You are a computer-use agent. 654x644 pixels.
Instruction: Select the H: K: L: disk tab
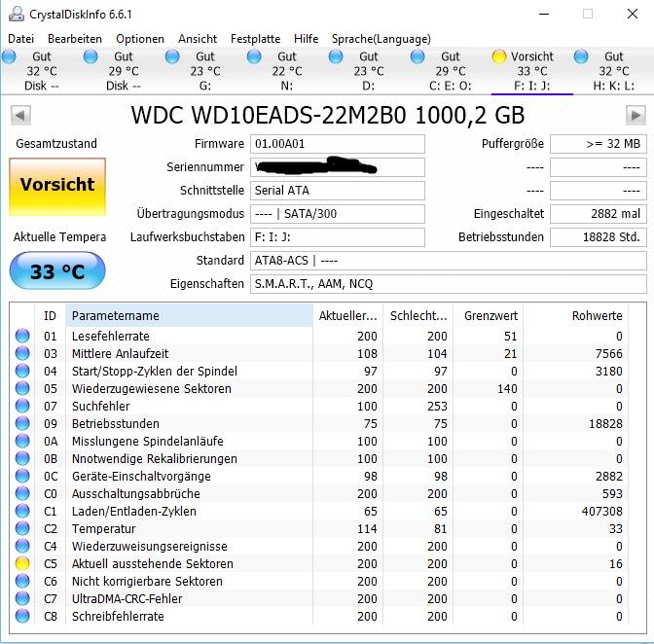613,71
